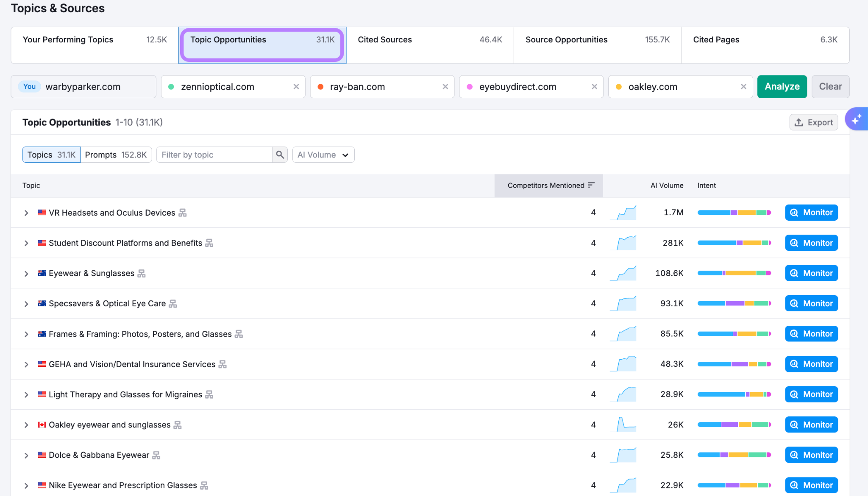
Task: Open hierarchy icon for GEHA Insurance Services
Action: tap(223, 364)
